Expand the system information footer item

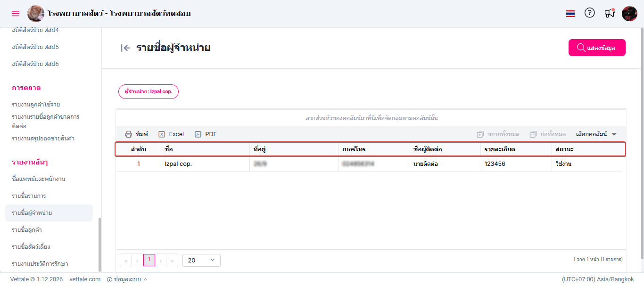pos(127,279)
